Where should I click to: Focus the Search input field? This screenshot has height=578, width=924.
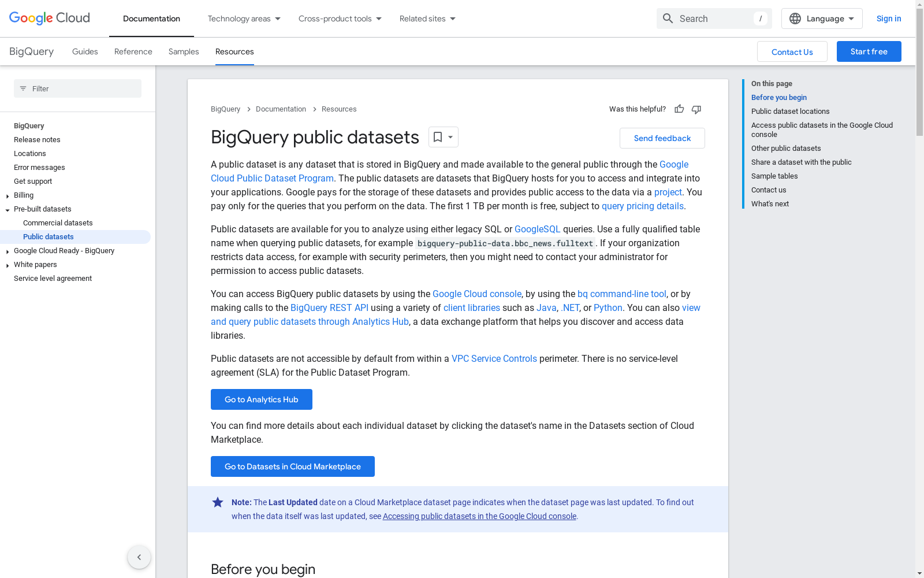click(714, 18)
